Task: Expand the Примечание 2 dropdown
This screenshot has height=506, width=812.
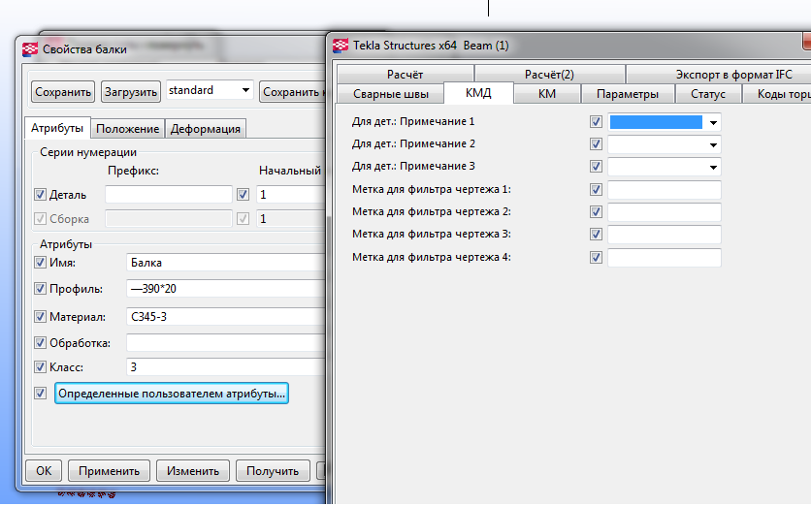Action: (x=713, y=144)
